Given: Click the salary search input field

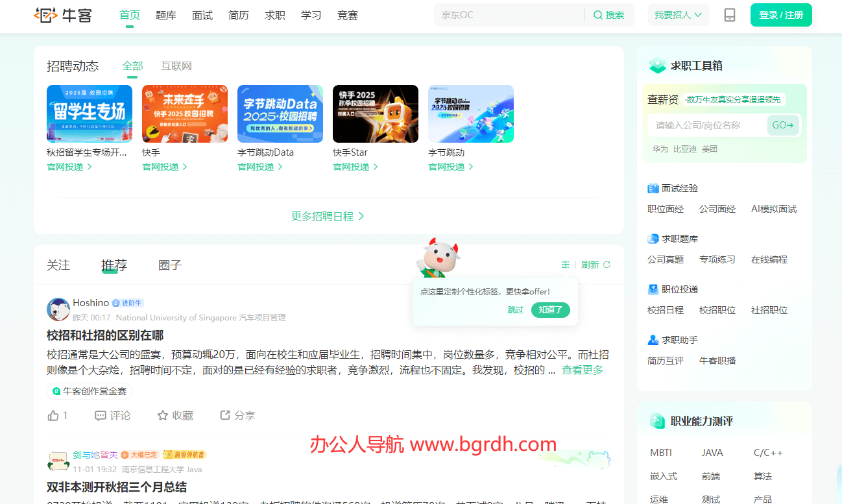Looking at the screenshot, I should click(706, 125).
